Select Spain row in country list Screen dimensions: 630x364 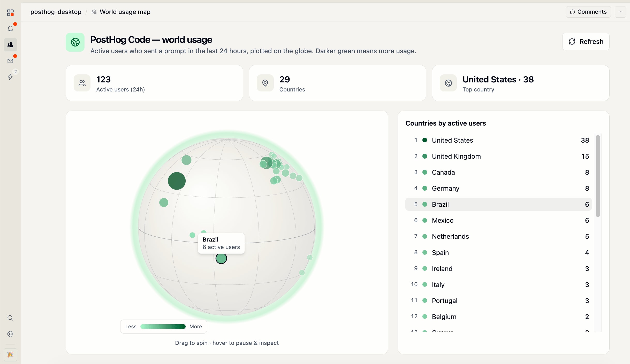[x=498, y=253]
